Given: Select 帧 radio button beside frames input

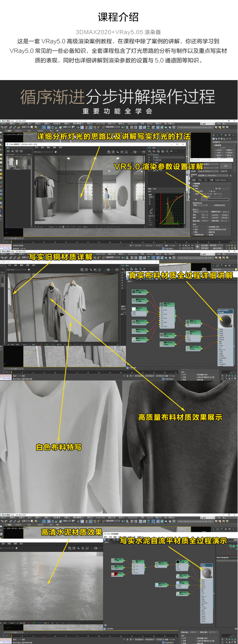Looking at the screenshot, I should 194,200.
